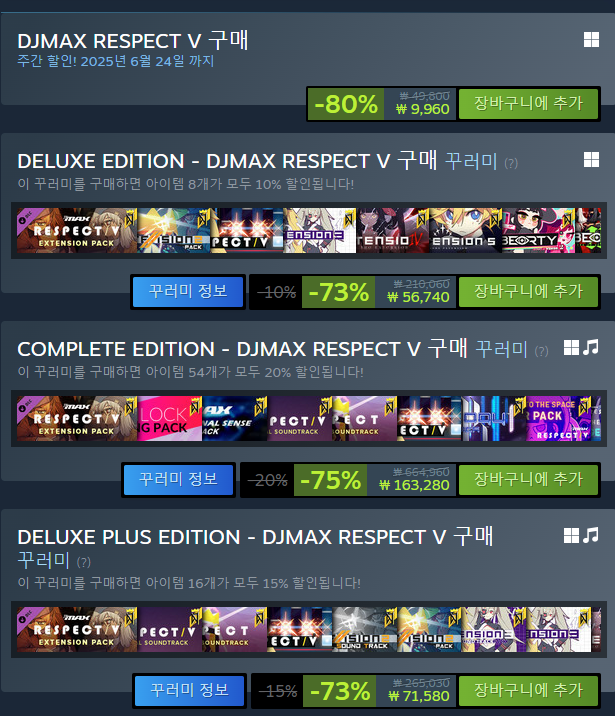Add Complete Edition ₩163,280 bundle to cart
Screen dimensions: 615x716
[x=528, y=479]
